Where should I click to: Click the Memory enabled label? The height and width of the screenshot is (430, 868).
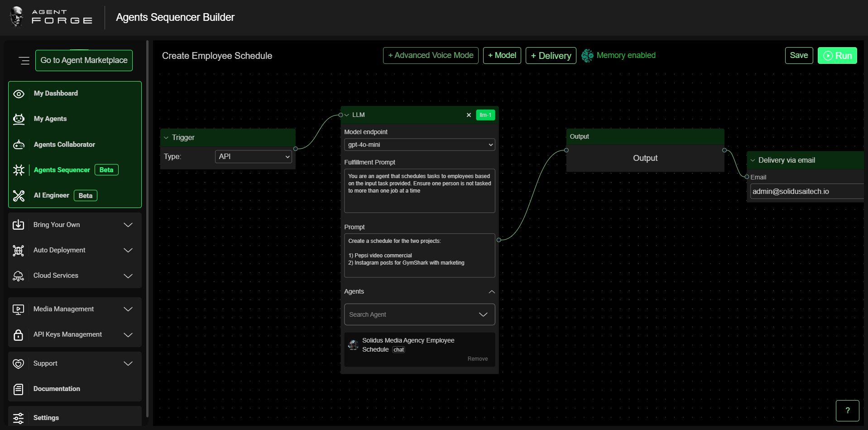pyautogui.click(x=626, y=55)
